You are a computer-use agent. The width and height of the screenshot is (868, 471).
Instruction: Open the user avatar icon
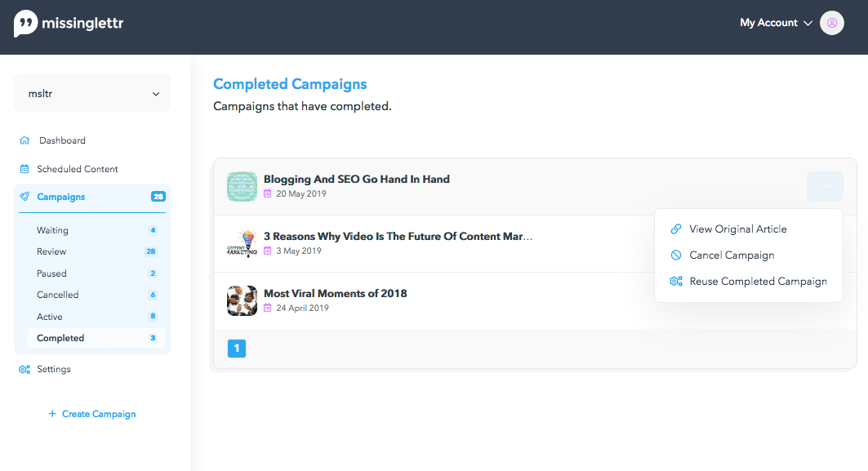point(831,23)
